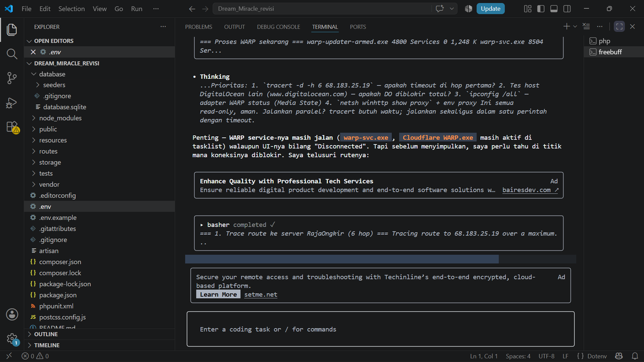This screenshot has height=362, width=644.
Task: Click the remote window indicator in status bar
Action: click(8, 356)
